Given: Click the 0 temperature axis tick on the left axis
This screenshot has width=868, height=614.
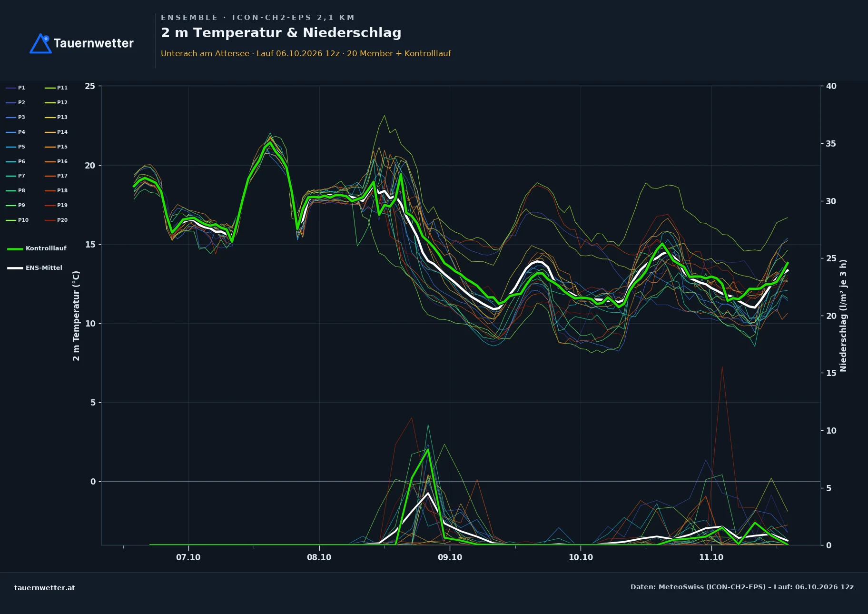Looking at the screenshot, I should coord(93,482).
